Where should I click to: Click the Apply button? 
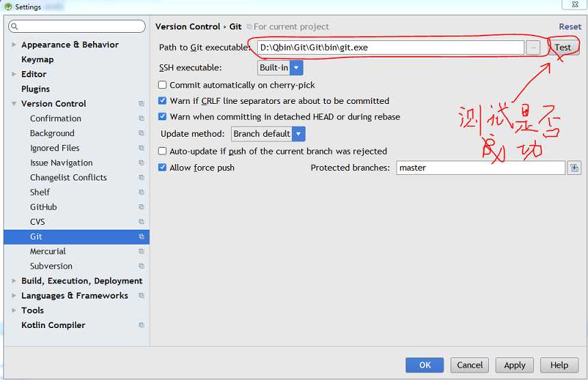[x=514, y=365]
